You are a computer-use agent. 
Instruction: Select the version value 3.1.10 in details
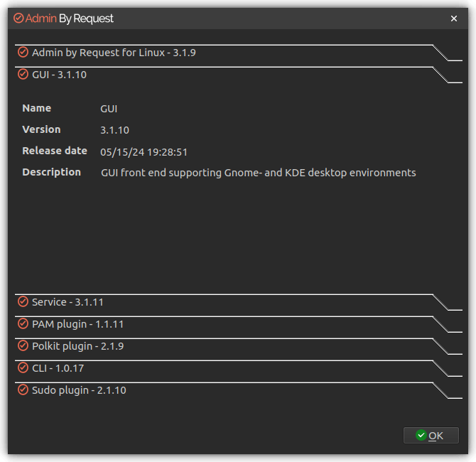[115, 130]
